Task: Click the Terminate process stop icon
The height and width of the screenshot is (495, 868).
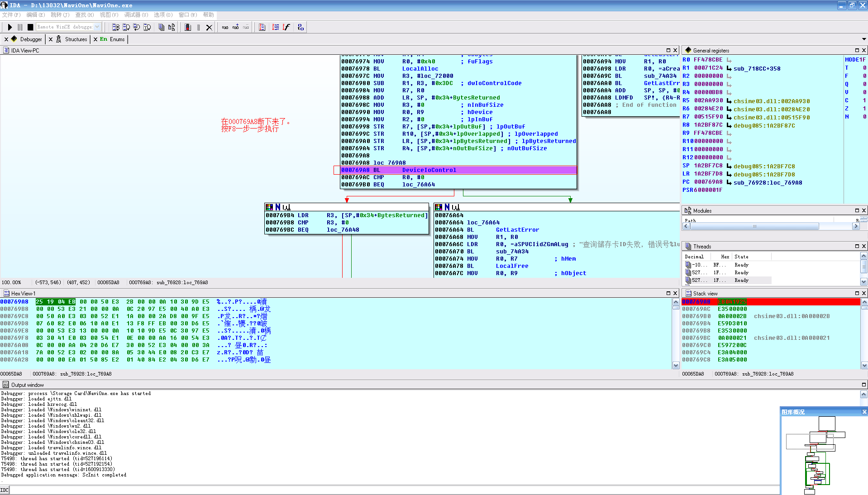Action: pos(30,27)
